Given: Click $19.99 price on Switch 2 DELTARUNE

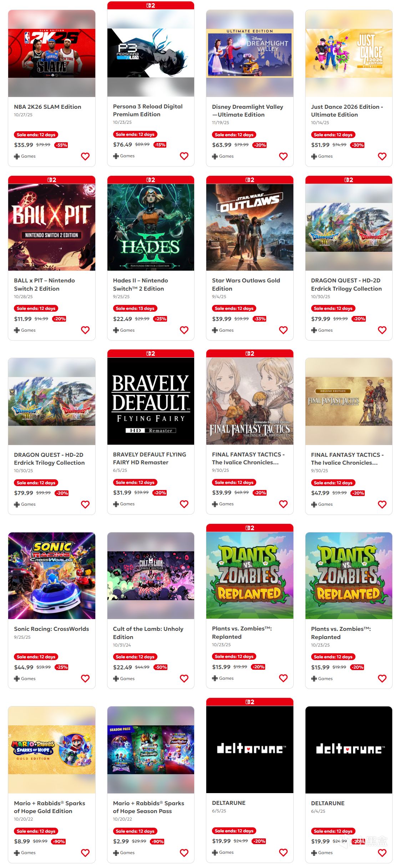Looking at the screenshot, I should (221, 841).
